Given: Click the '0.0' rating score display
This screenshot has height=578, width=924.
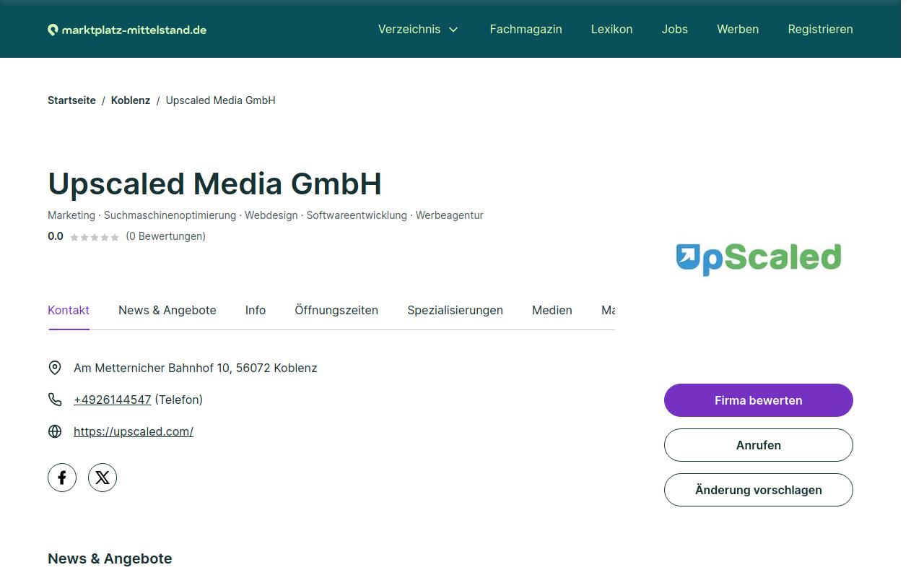Looking at the screenshot, I should (56, 236).
